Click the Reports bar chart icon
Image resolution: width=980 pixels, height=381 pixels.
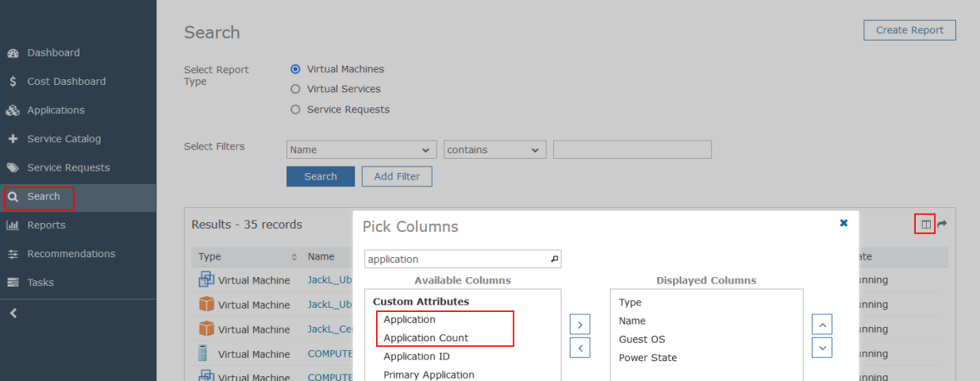click(x=13, y=225)
